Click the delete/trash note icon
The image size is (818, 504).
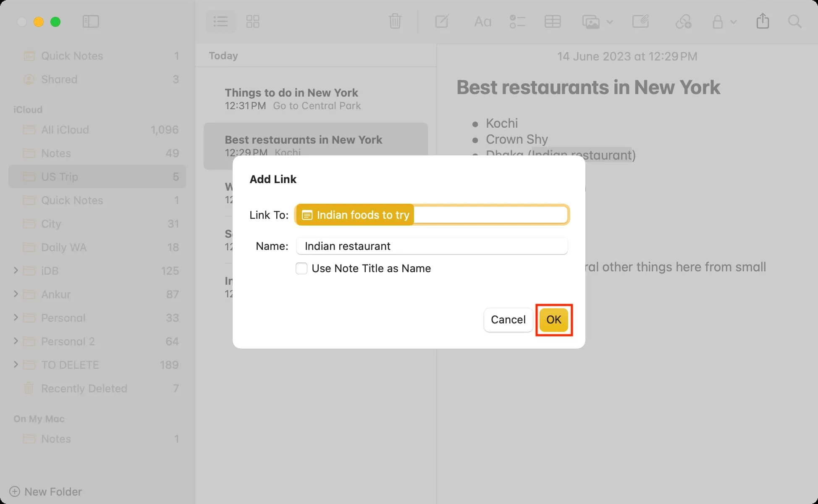(x=395, y=22)
